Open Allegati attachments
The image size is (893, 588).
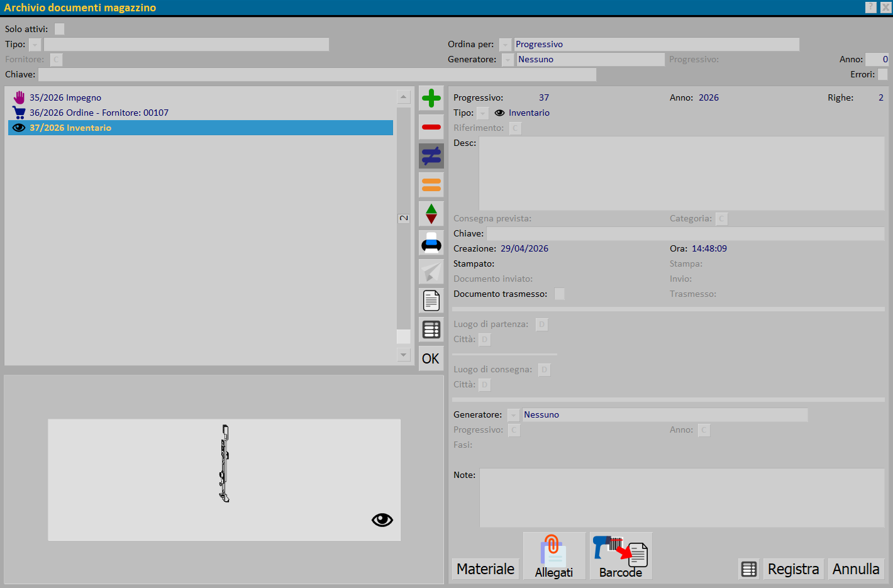coord(554,556)
